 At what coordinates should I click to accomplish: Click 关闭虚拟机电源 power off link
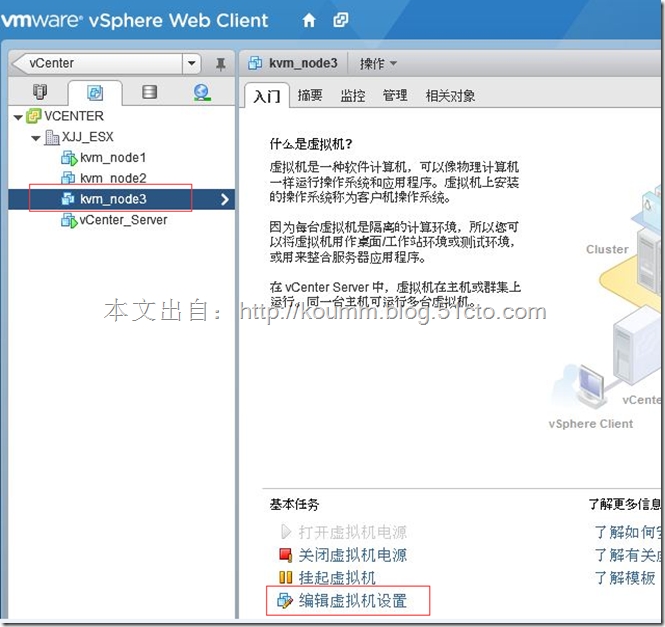pos(352,555)
